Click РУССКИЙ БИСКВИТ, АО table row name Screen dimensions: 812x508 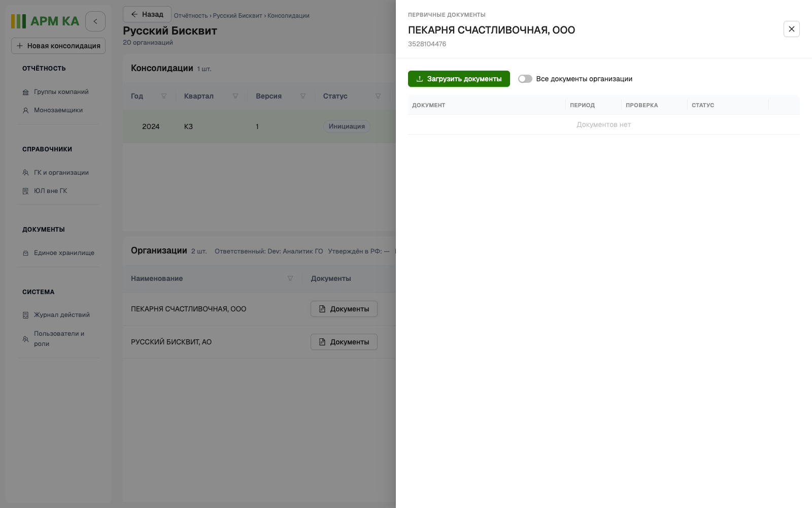coord(171,342)
